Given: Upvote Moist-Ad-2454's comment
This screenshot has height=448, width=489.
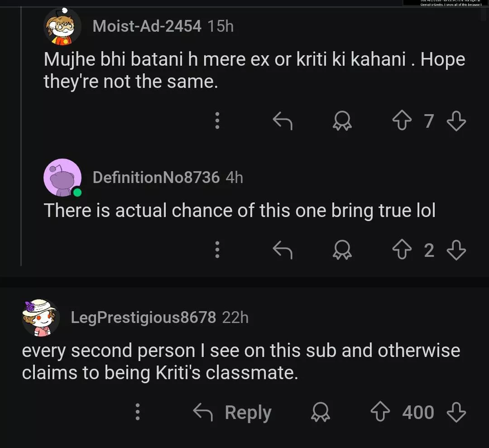Looking at the screenshot, I should point(402,121).
